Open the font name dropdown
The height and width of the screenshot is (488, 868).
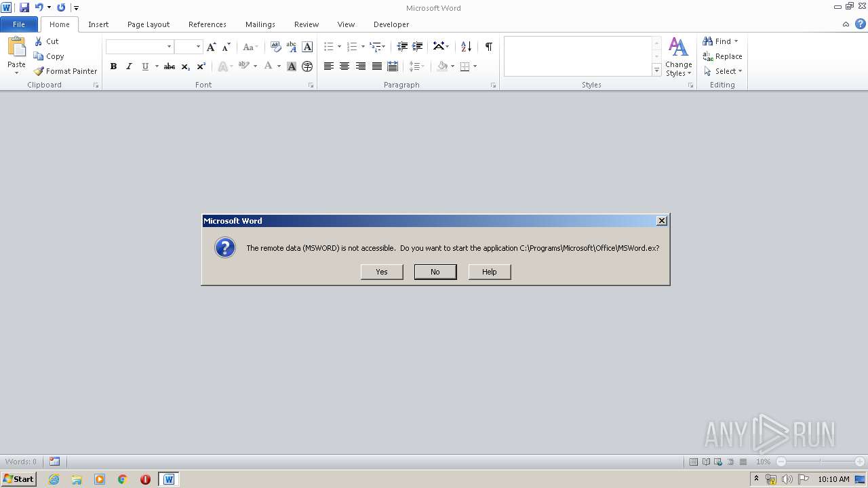point(169,47)
